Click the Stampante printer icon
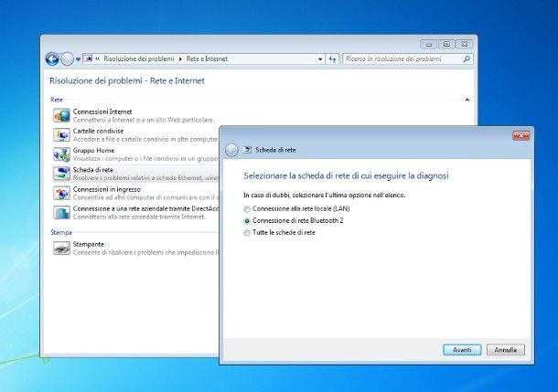The width and height of the screenshot is (558, 392). pyautogui.click(x=61, y=248)
